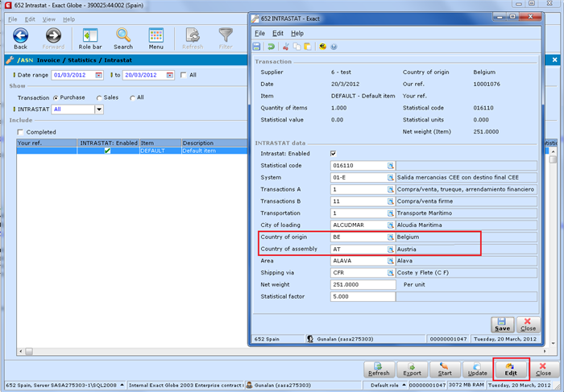Open Edit menu in INTRASTAT dialog
Viewport: 564px width, 392px height.
click(278, 33)
